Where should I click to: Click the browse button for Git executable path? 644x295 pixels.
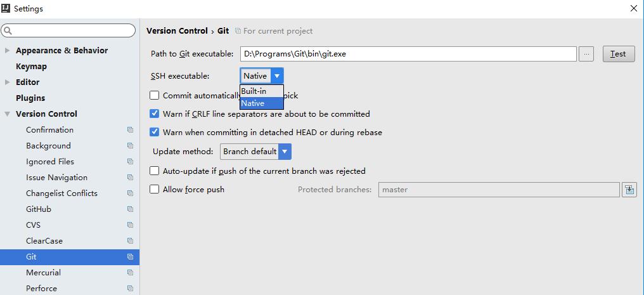[x=586, y=54]
